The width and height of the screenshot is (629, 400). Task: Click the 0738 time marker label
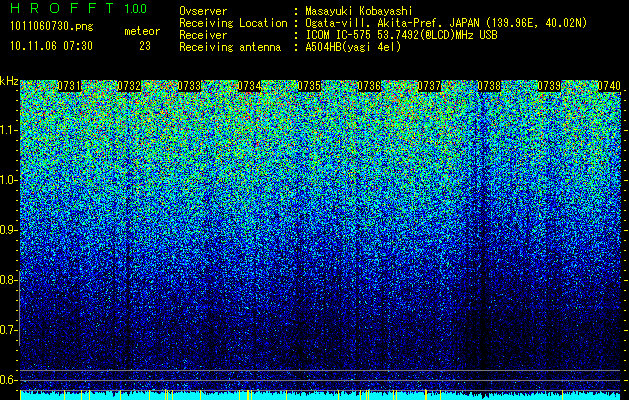pyautogui.click(x=489, y=86)
